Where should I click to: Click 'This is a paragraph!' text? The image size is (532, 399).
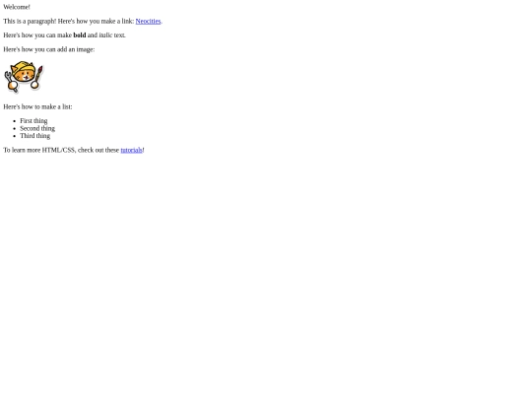click(x=30, y=21)
